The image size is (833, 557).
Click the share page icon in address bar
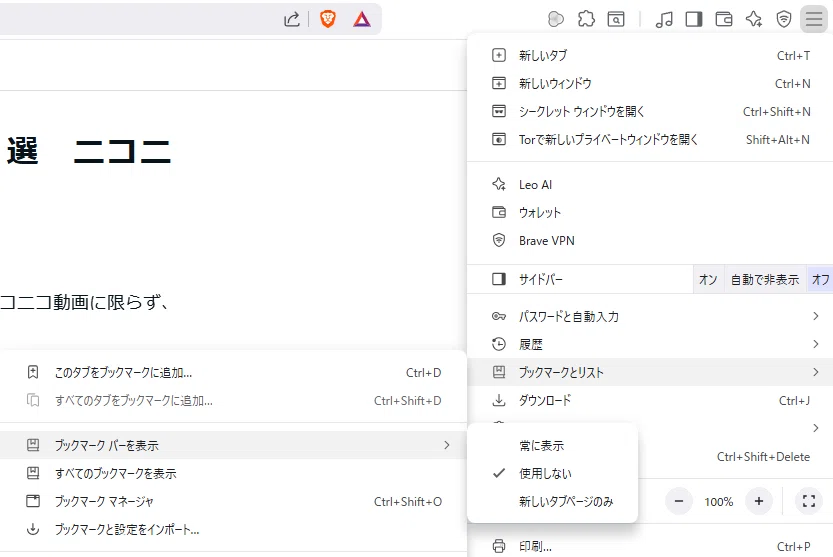click(x=292, y=20)
